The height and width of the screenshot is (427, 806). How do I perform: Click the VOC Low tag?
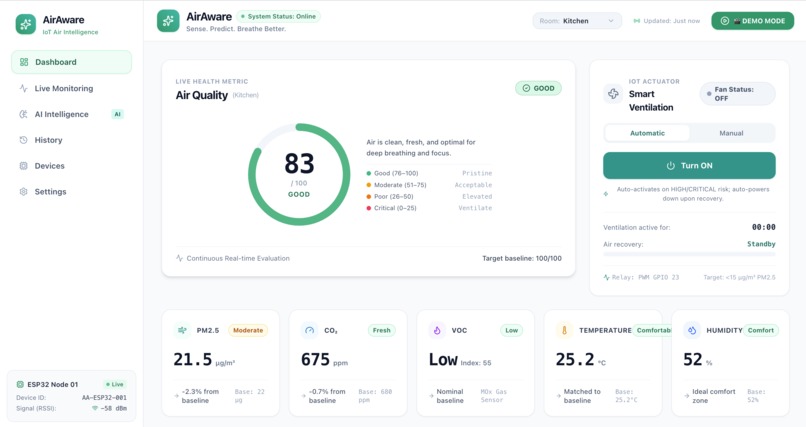(511, 330)
